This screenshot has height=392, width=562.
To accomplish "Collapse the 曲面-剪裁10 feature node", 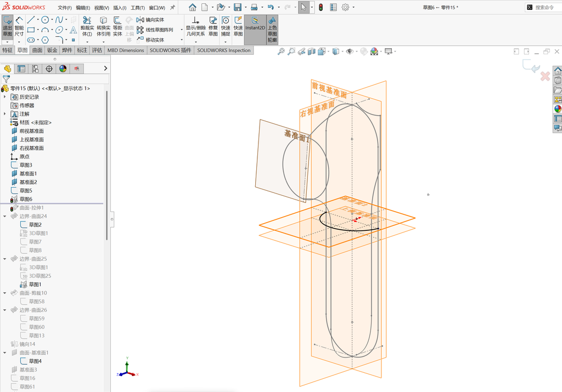I will [x=4, y=293].
